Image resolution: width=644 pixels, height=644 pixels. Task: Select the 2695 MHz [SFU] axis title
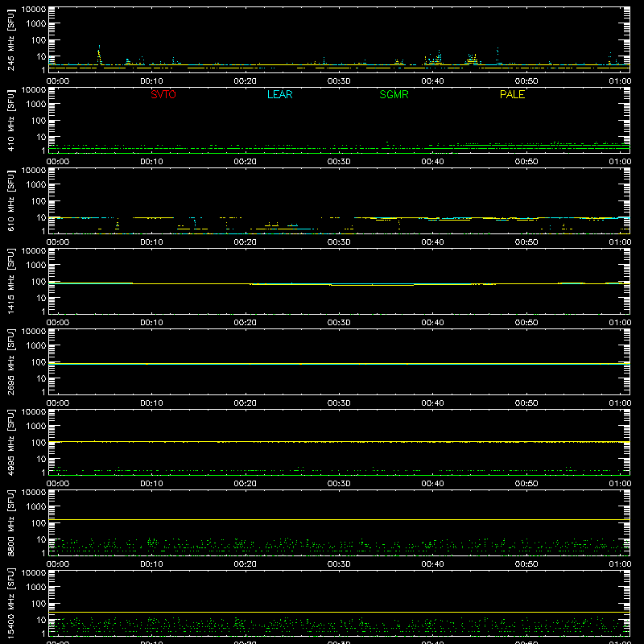tap(10, 361)
